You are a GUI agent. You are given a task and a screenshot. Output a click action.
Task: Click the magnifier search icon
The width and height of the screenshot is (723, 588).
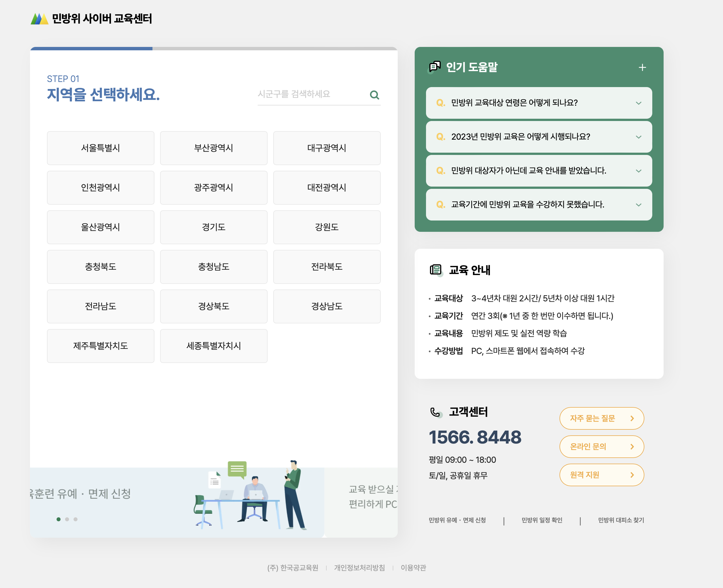[x=374, y=95]
